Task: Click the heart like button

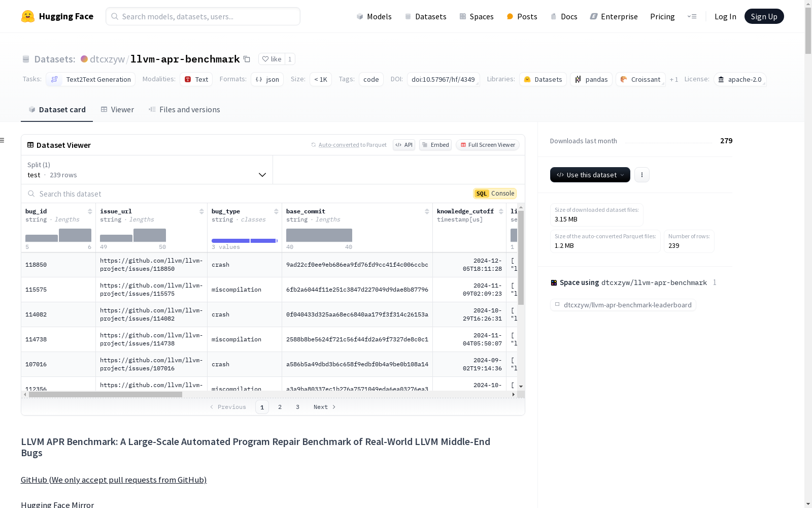Action: pos(272,59)
